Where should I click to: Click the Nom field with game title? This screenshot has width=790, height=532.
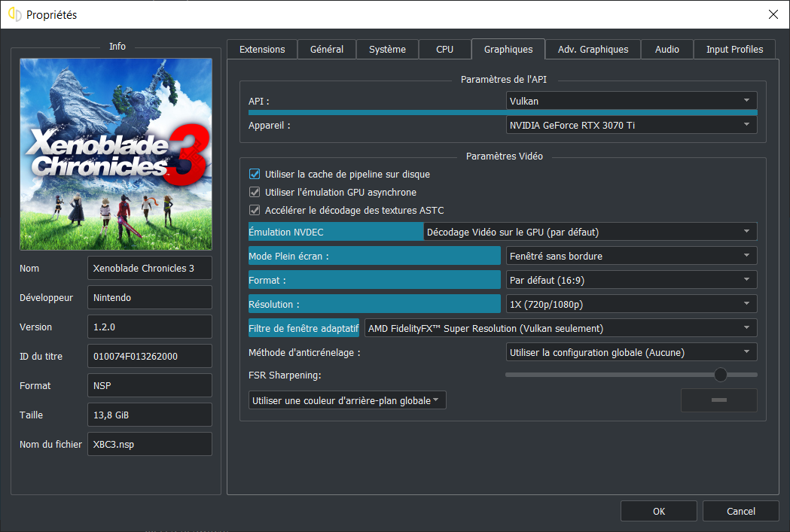[150, 269]
